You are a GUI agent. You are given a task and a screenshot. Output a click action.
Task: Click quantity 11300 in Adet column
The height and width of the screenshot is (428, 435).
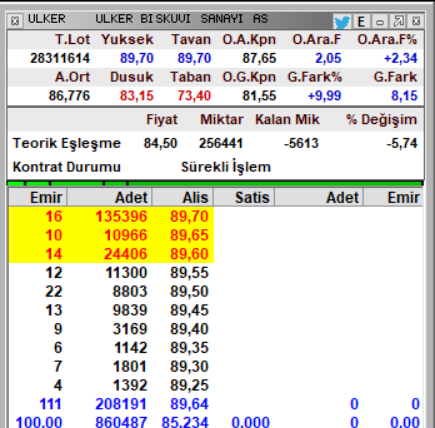click(126, 273)
